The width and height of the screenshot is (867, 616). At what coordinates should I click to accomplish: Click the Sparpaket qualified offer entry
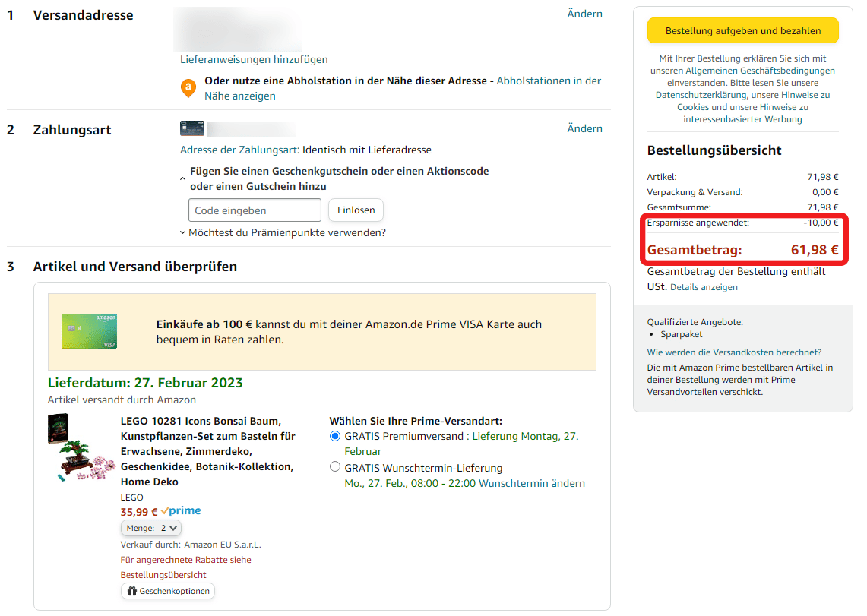681,334
